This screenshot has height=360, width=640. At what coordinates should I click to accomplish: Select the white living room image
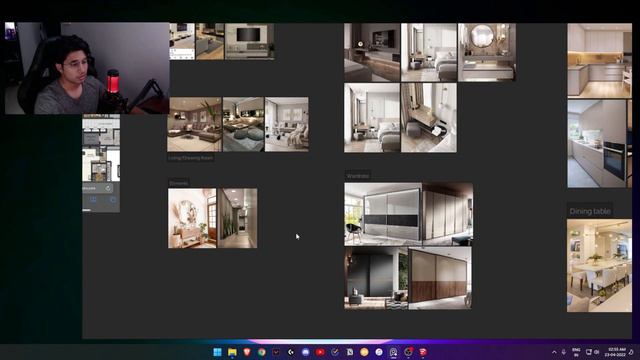[x=287, y=124]
